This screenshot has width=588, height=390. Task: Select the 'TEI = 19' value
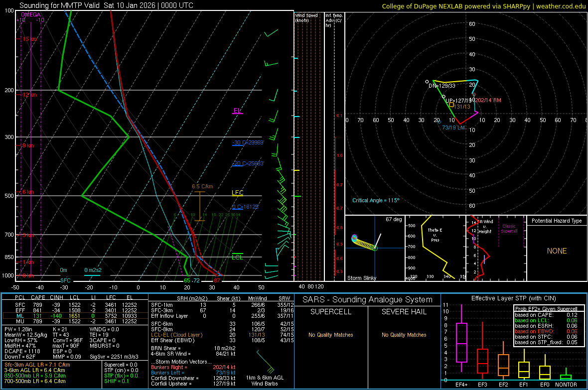coord(99,335)
